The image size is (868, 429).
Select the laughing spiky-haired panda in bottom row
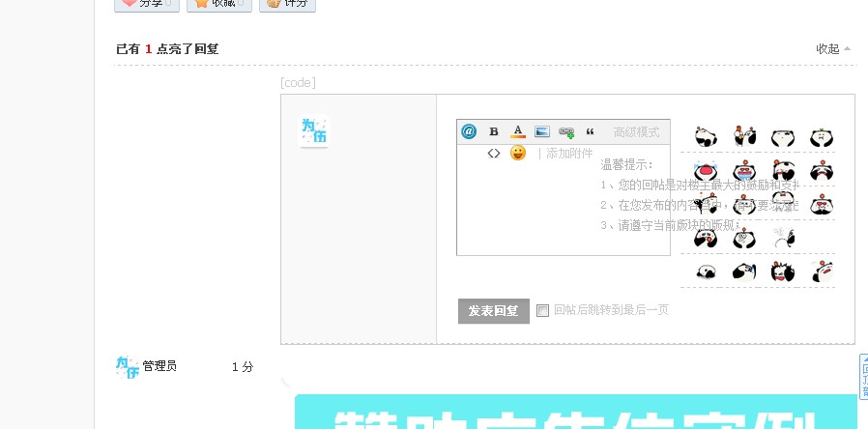point(783,272)
